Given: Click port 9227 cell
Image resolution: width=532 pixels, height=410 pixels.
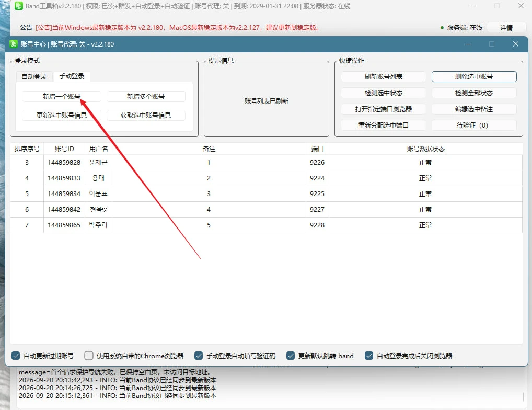Looking at the screenshot, I should pos(317,209).
